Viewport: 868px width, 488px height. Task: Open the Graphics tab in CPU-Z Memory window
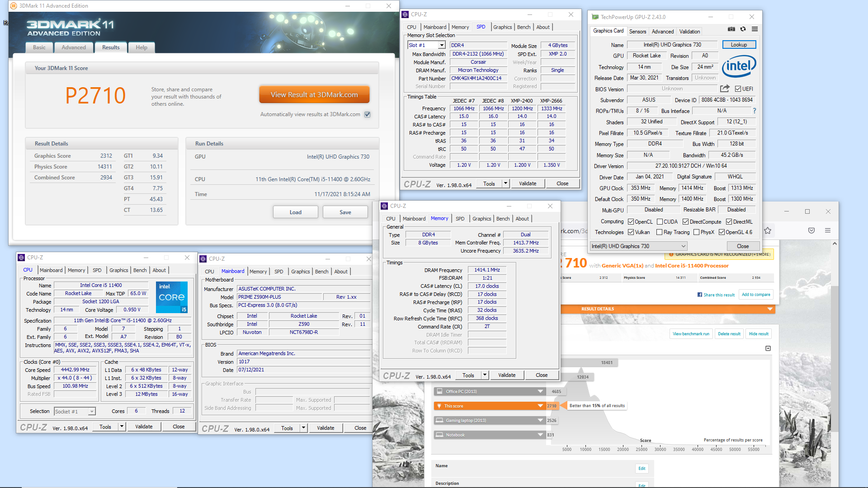click(x=481, y=219)
